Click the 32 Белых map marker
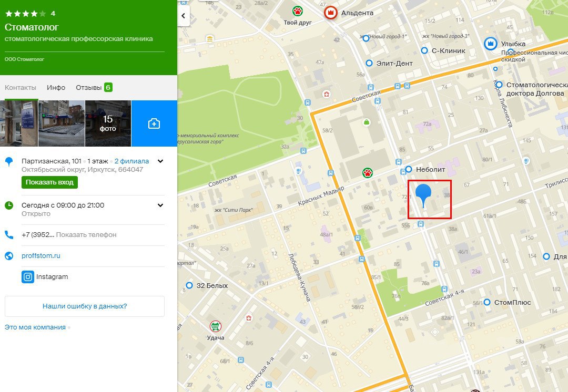The height and width of the screenshot is (392, 568). (x=189, y=285)
